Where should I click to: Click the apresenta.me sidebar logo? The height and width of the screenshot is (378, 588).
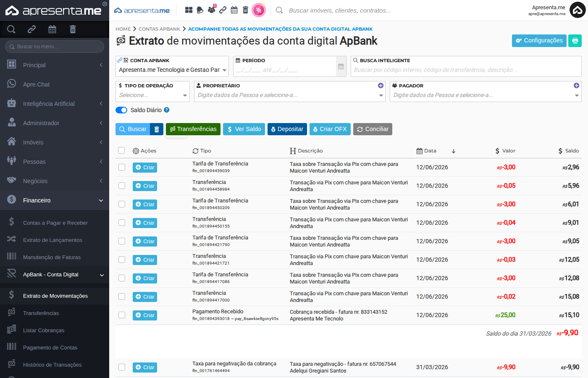(53, 10)
